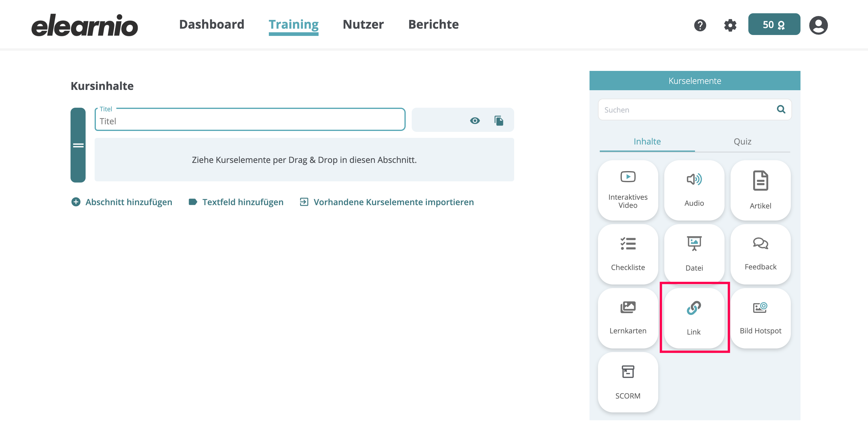The width and height of the screenshot is (868, 429).
Task: Select the Datei course element
Action: 694,254
